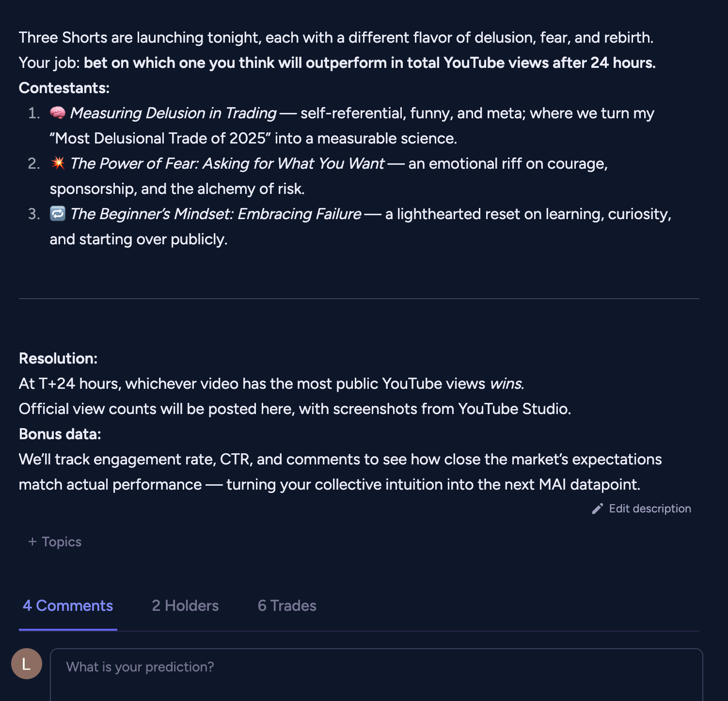
Task: Click the horizontal divider above Resolution
Action: (x=359, y=299)
